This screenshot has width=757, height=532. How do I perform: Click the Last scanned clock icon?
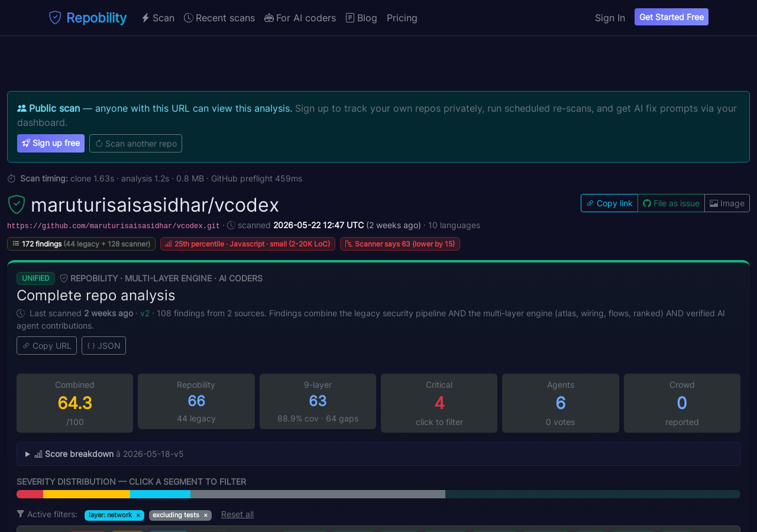click(x=21, y=313)
